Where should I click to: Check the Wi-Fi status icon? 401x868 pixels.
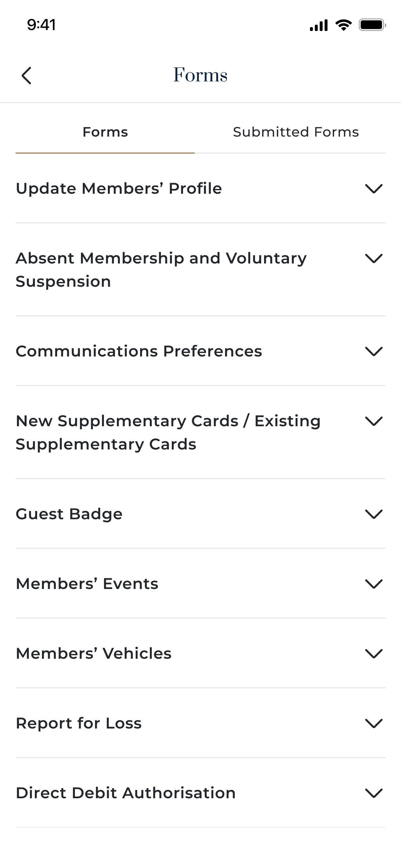coord(344,25)
